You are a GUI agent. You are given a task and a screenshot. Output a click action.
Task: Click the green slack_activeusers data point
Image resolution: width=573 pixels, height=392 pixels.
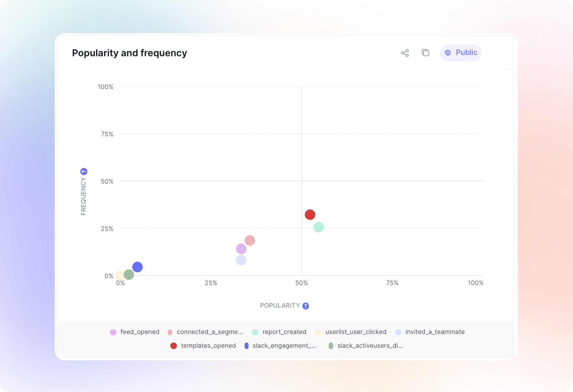coord(129,275)
